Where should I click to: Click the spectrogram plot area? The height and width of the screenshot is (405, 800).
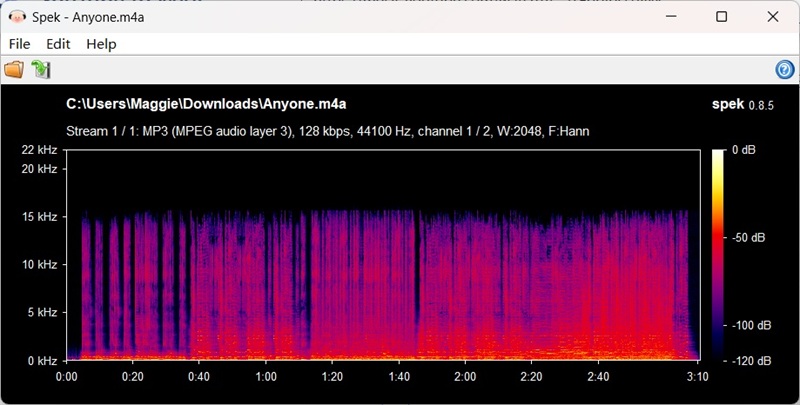383,255
